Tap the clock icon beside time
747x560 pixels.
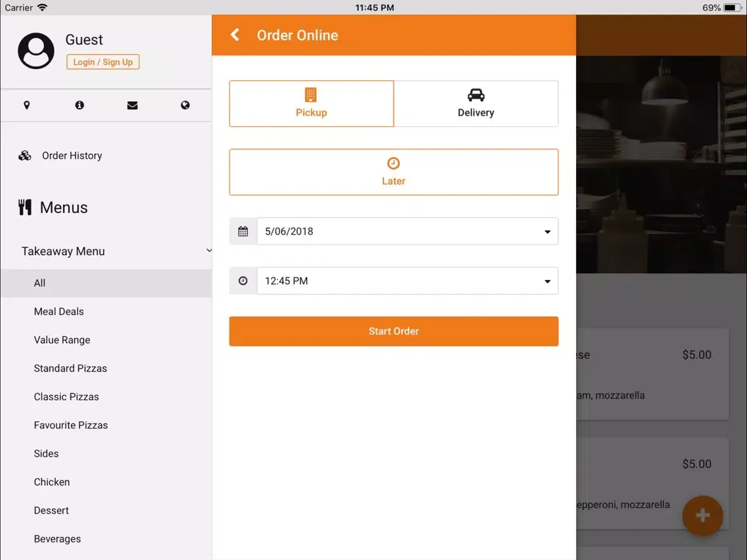[243, 281]
